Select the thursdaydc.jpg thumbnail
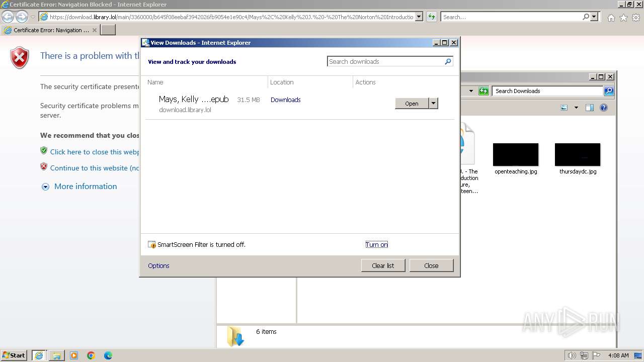644x362 pixels. pyautogui.click(x=578, y=154)
